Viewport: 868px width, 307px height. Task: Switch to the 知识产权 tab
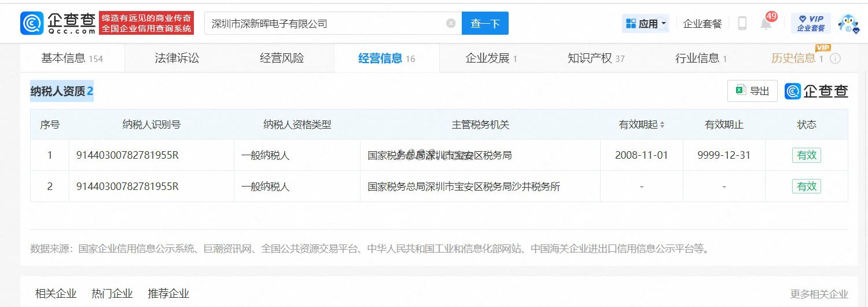pos(596,58)
